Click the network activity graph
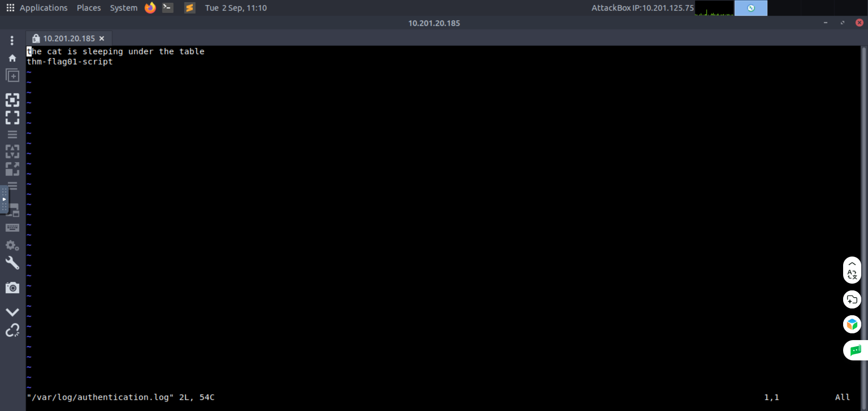 tap(714, 8)
